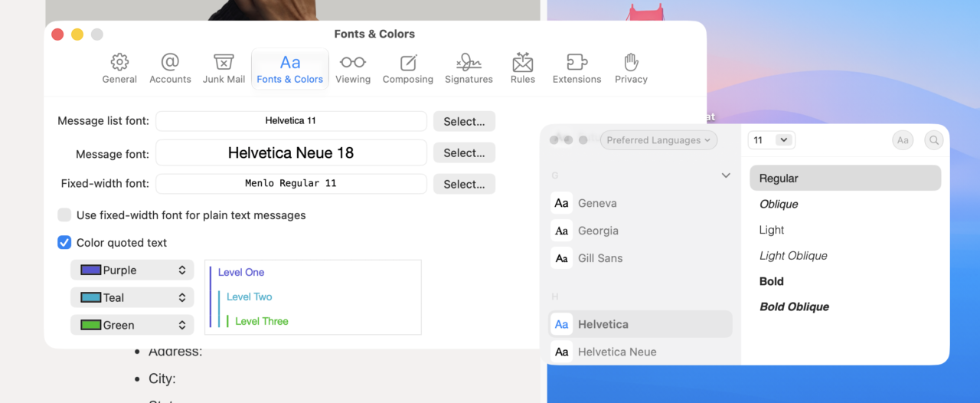The width and height of the screenshot is (980, 403).
Task: Click Select for Message font
Action: coord(464,152)
